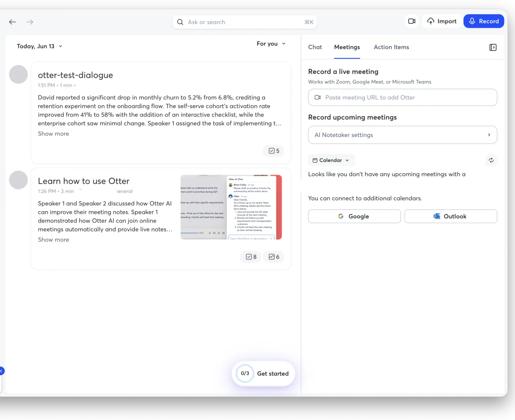Click the Record upcoming meetings heading
Image resolution: width=515 pixels, height=420 pixels.
click(352, 117)
